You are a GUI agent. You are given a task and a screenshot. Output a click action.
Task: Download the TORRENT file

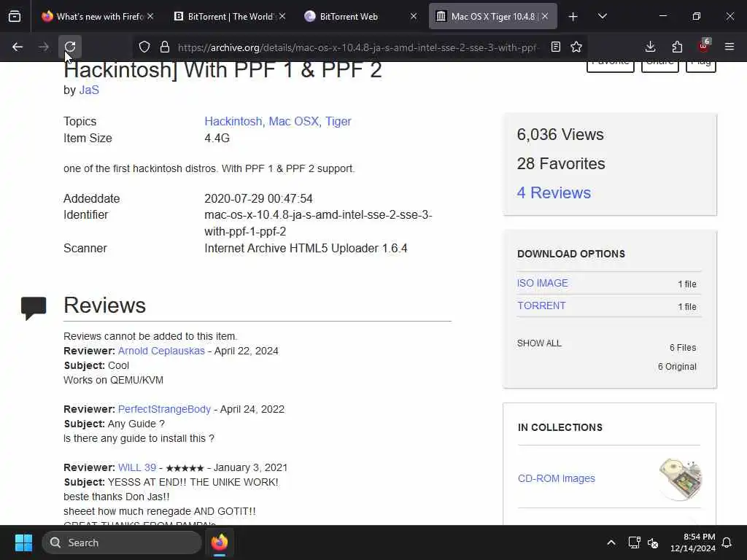(x=542, y=306)
